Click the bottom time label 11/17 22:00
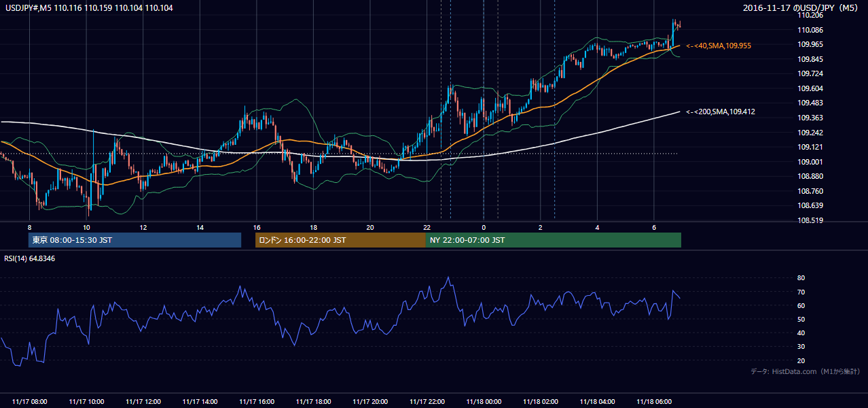This screenshot has width=868, height=408. [x=427, y=402]
